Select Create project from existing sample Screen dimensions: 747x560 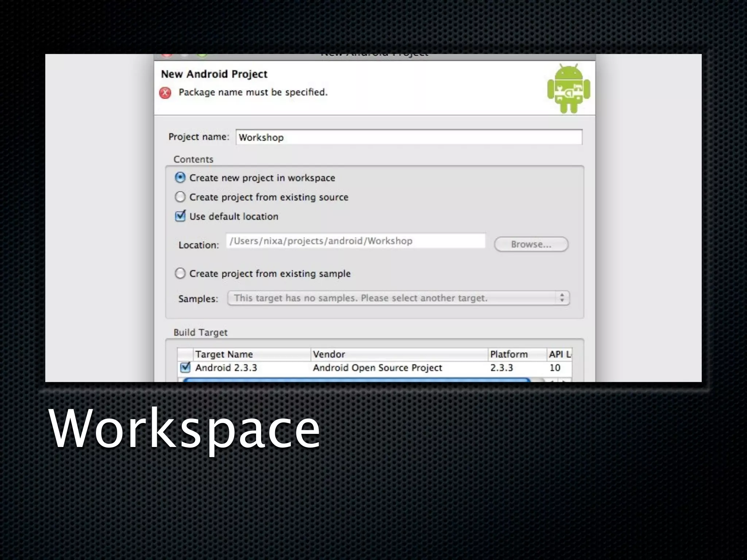click(x=180, y=273)
